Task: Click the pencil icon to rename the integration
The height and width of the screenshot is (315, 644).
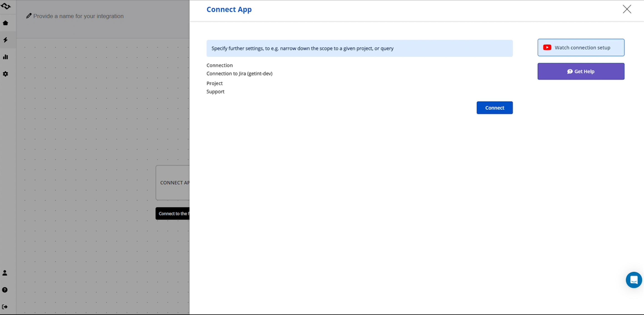Action: tap(29, 16)
